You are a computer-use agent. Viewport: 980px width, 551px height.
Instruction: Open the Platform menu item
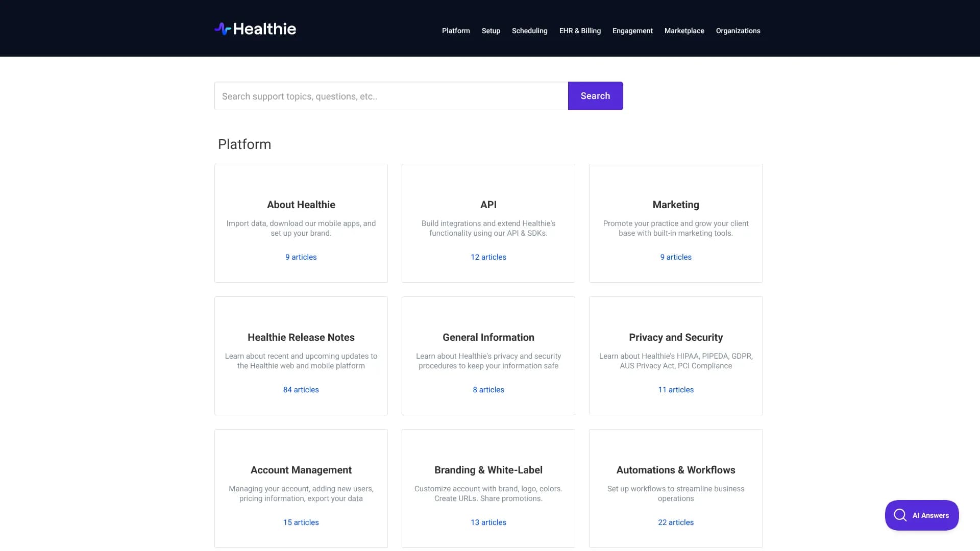(456, 31)
